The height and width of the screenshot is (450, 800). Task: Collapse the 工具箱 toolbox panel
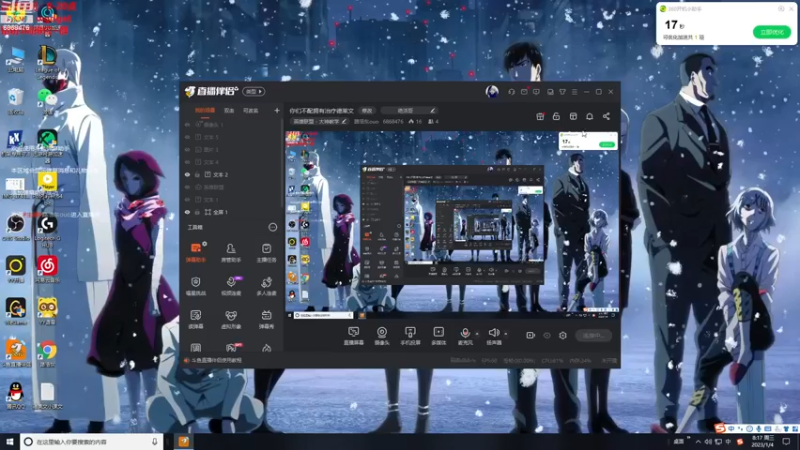click(x=272, y=227)
